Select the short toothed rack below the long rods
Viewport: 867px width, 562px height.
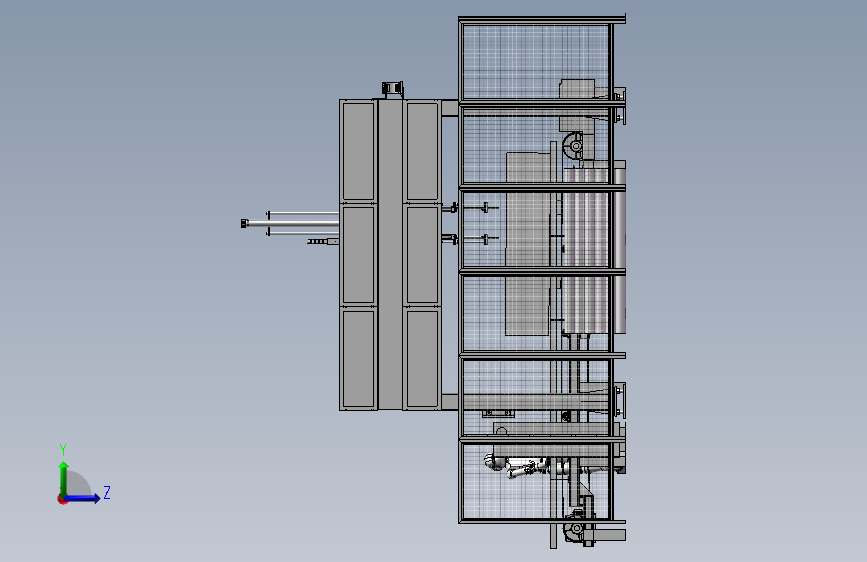323,242
